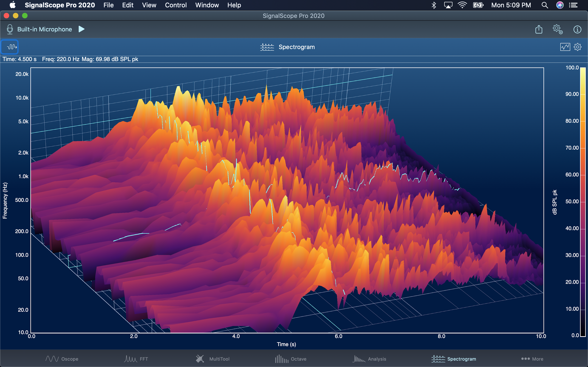The image size is (588, 367).
Task: Expand the Window menu
Action: (206, 5)
